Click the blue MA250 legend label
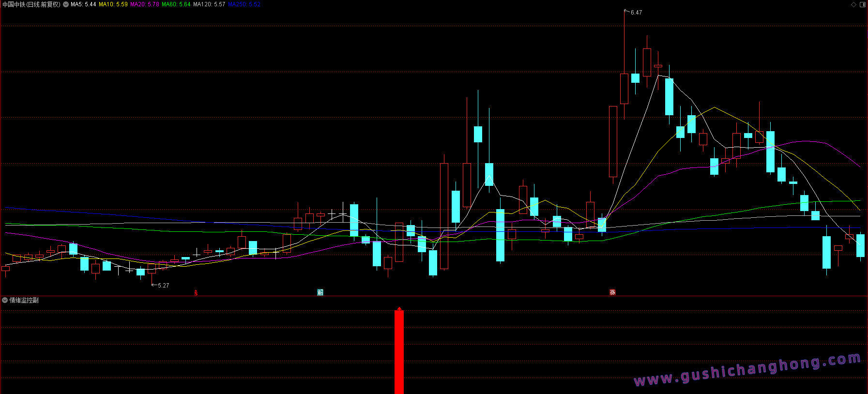This screenshot has width=868, height=394. click(x=244, y=4)
